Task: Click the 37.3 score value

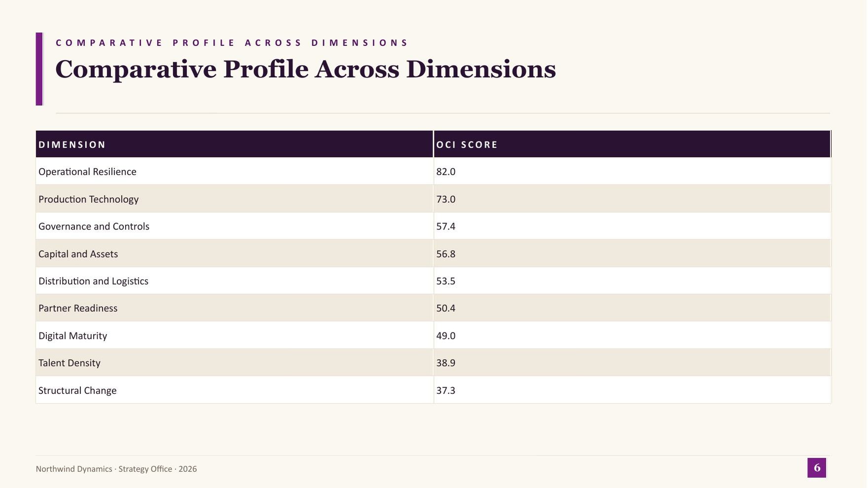Action: 446,390
